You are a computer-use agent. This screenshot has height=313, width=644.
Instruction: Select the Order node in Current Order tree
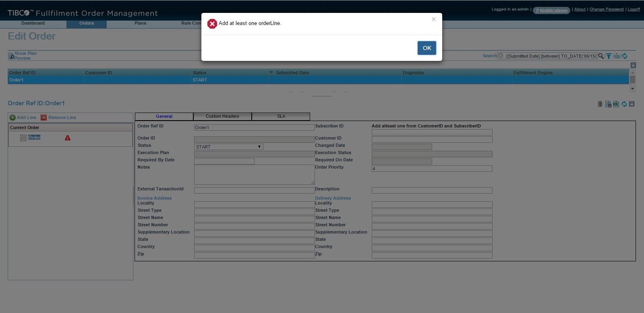(34, 138)
